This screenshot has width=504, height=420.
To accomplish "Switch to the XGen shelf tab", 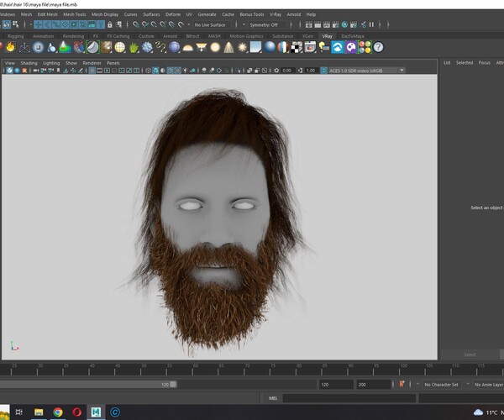I will coord(307,36).
